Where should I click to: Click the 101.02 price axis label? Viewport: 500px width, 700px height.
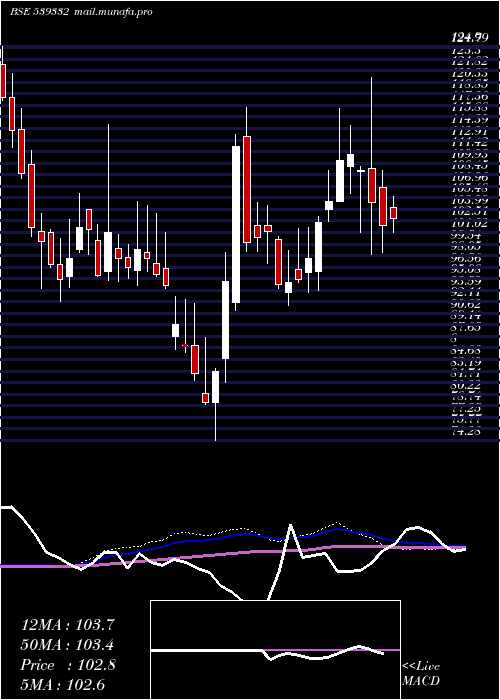(x=471, y=224)
